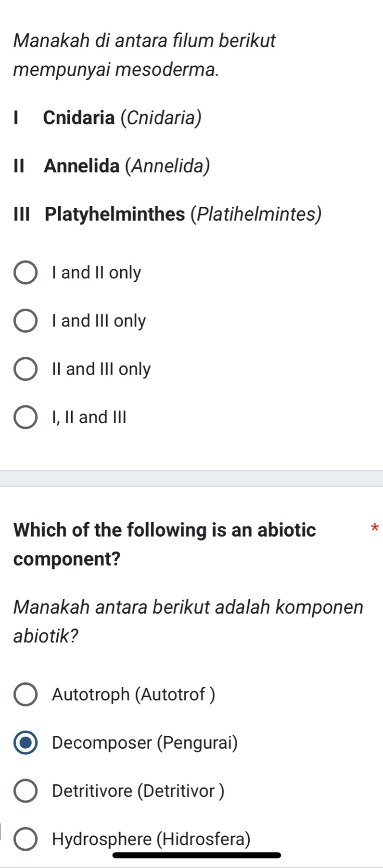
Task: Tap the home indicator bar at bottom
Action: point(196,855)
